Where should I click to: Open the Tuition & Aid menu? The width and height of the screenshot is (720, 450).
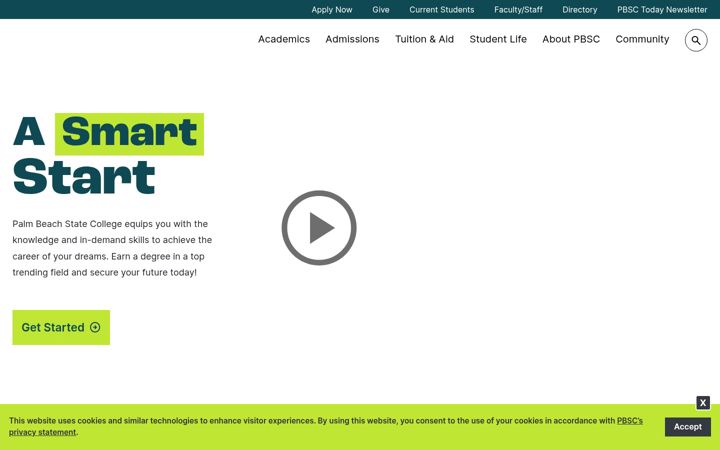[424, 39]
